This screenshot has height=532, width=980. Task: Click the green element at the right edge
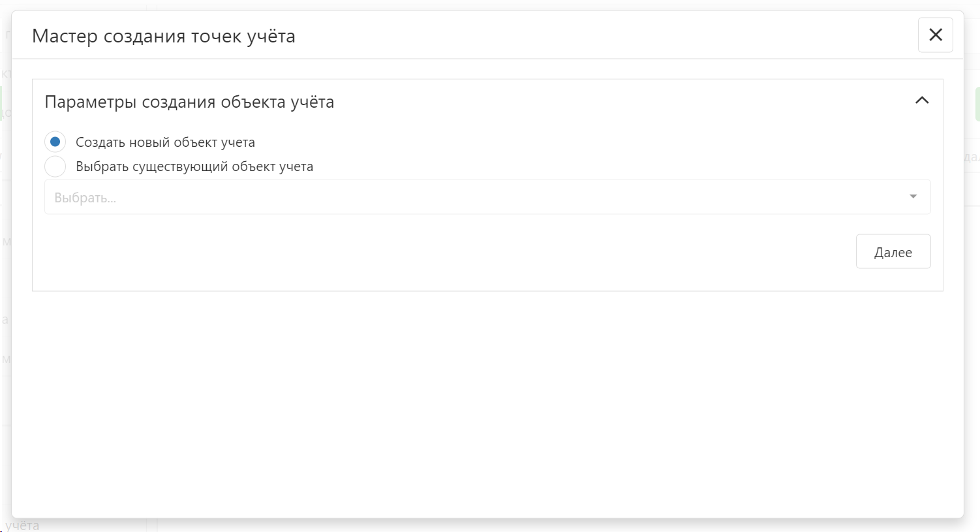pos(977,104)
